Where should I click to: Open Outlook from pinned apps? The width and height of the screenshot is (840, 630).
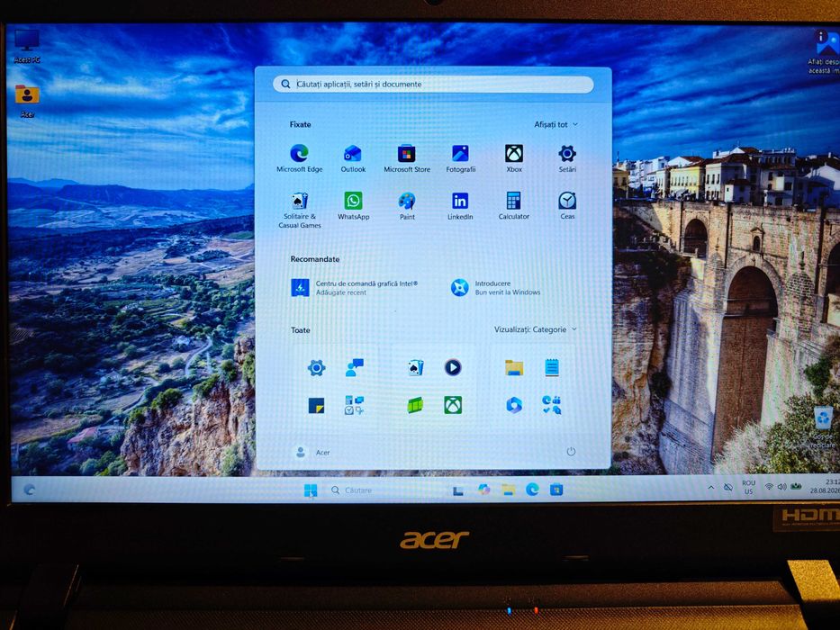coord(353,159)
